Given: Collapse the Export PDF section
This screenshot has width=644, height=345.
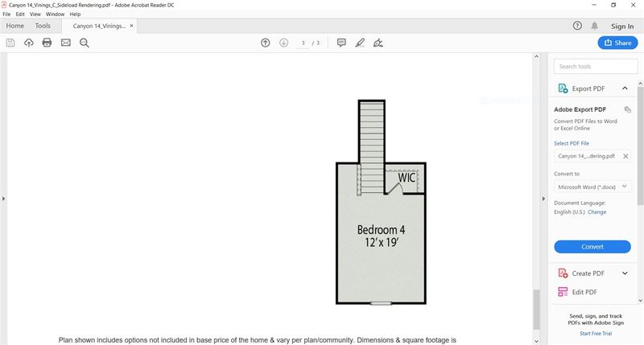Looking at the screenshot, I should coord(625,88).
